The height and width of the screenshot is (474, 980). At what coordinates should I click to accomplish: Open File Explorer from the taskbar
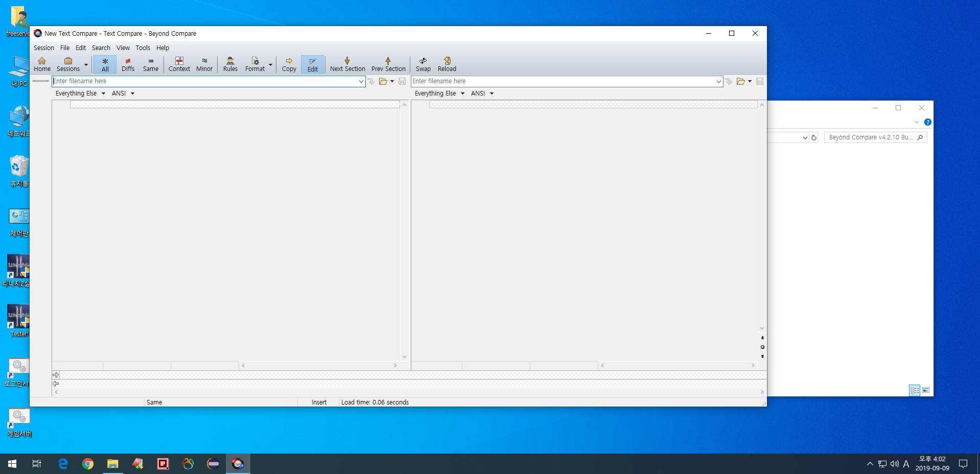coord(112,464)
